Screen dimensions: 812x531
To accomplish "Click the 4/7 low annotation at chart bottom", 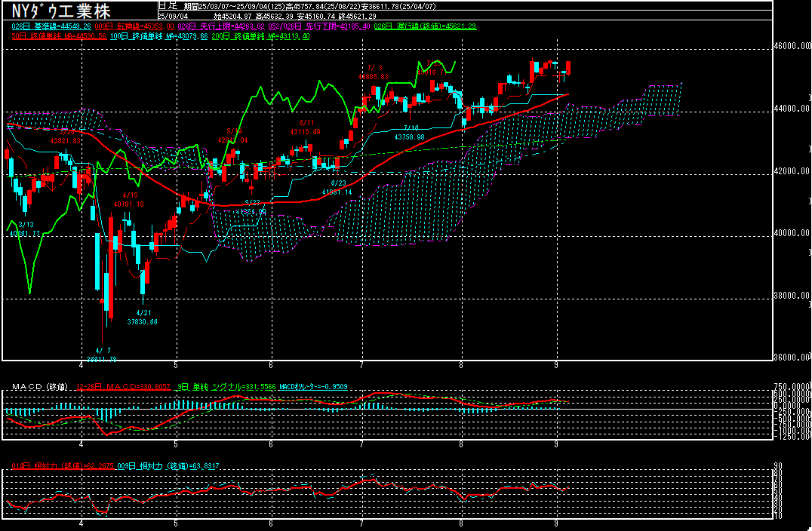I will click(x=101, y=355).
